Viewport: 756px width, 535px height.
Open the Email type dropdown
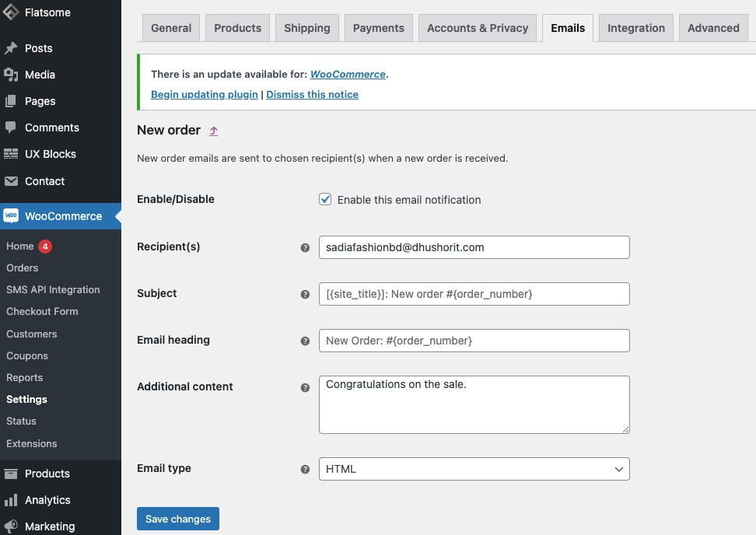(x=474, y=469)
